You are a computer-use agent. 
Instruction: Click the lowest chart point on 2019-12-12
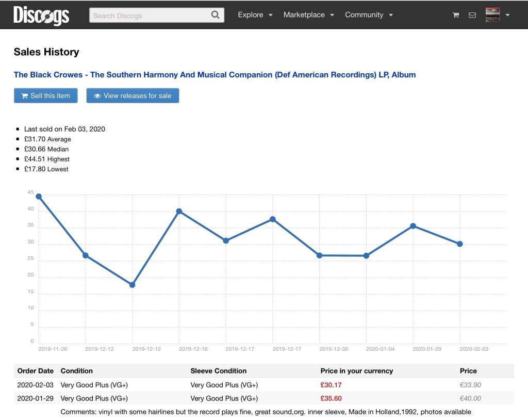[132, 285]
